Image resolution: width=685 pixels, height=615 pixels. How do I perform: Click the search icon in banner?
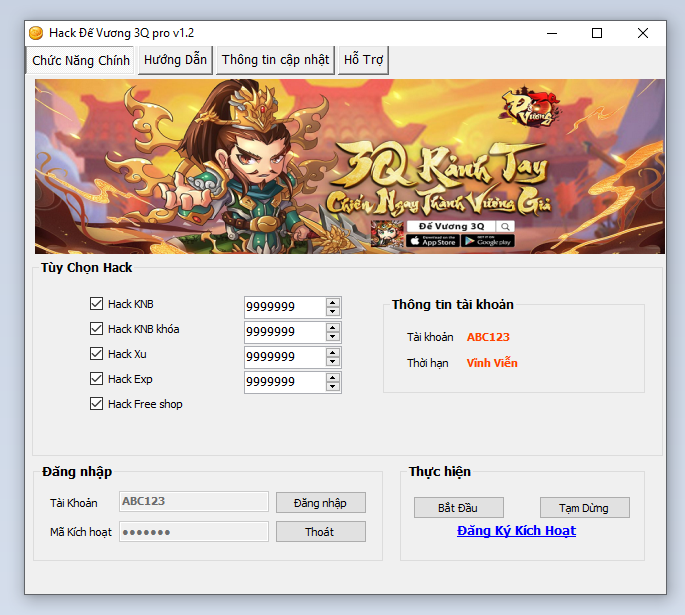pos(505,227)
